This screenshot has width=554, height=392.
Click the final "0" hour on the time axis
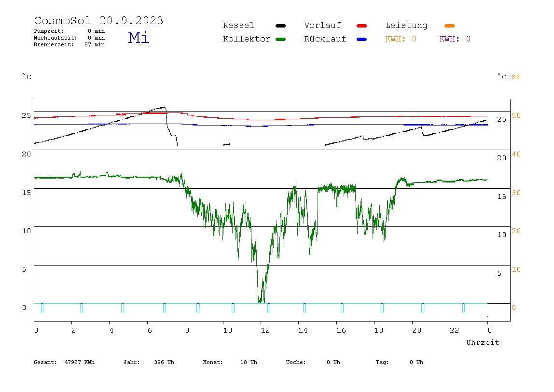tap(490, 330)
